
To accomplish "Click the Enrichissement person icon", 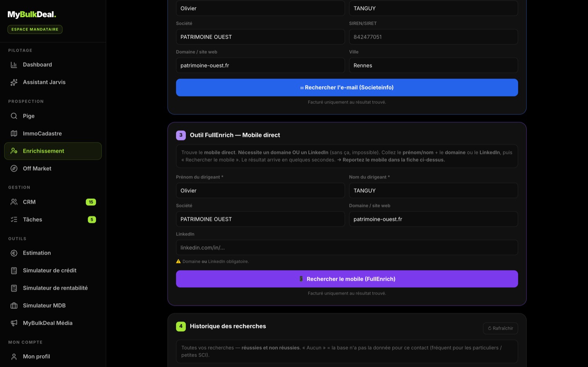I will point(14,151).
